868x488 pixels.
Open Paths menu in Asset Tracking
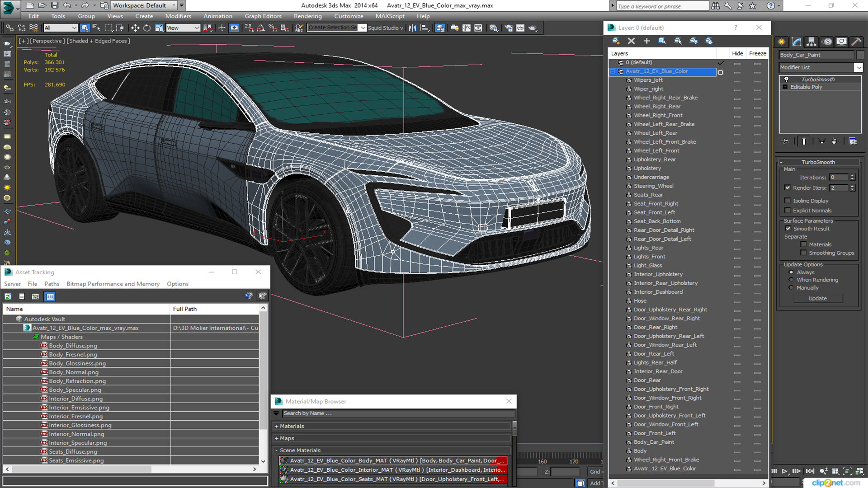click(x=52, y=284)
